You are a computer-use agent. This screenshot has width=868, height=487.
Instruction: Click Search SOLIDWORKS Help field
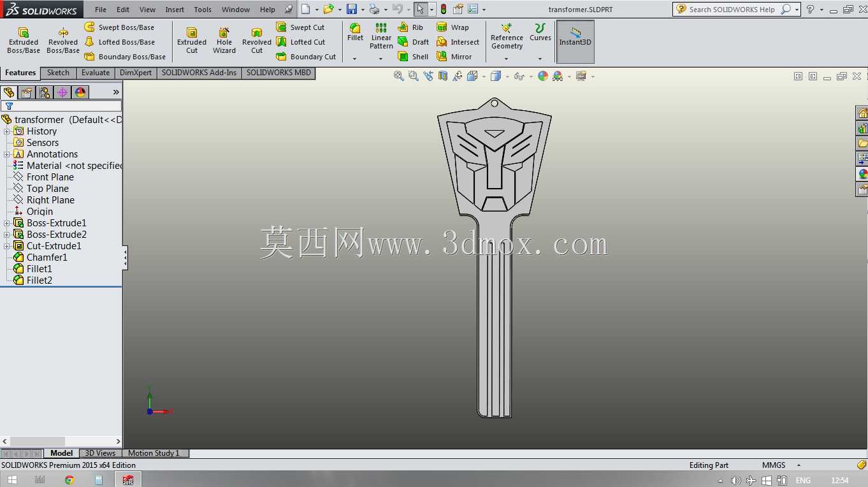point(732,10)
